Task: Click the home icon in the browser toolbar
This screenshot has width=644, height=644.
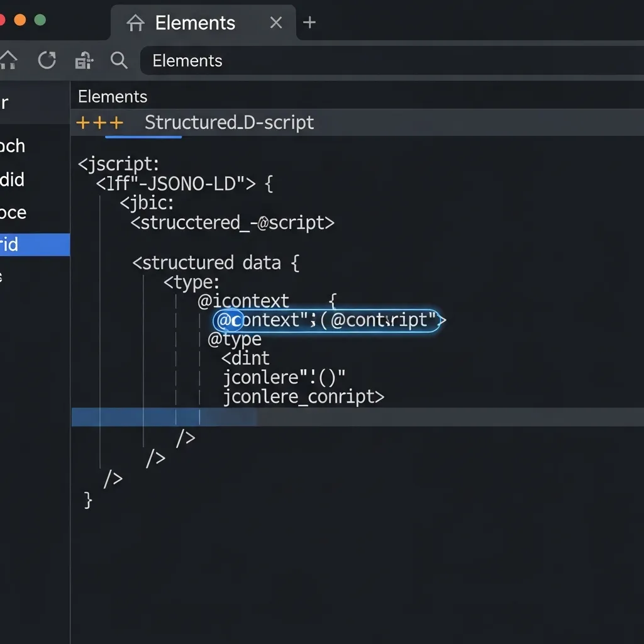Action: 9,60
